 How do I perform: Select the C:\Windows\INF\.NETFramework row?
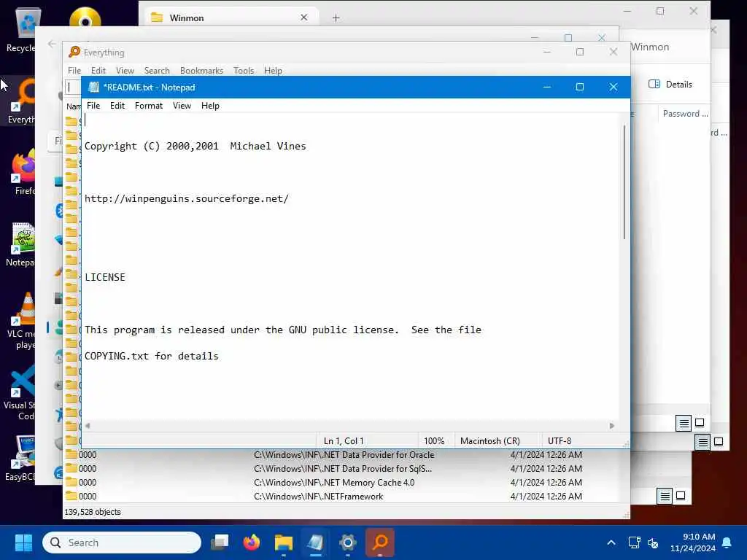347,496
